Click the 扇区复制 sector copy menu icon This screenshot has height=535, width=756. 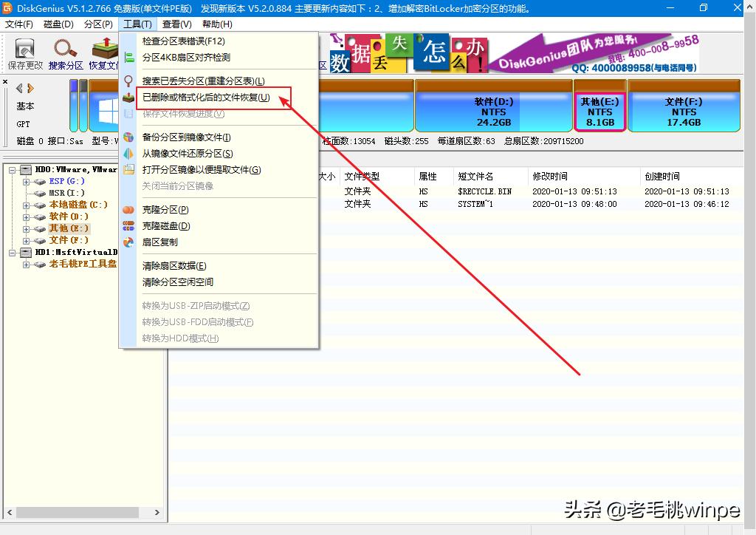coord(128,242)
